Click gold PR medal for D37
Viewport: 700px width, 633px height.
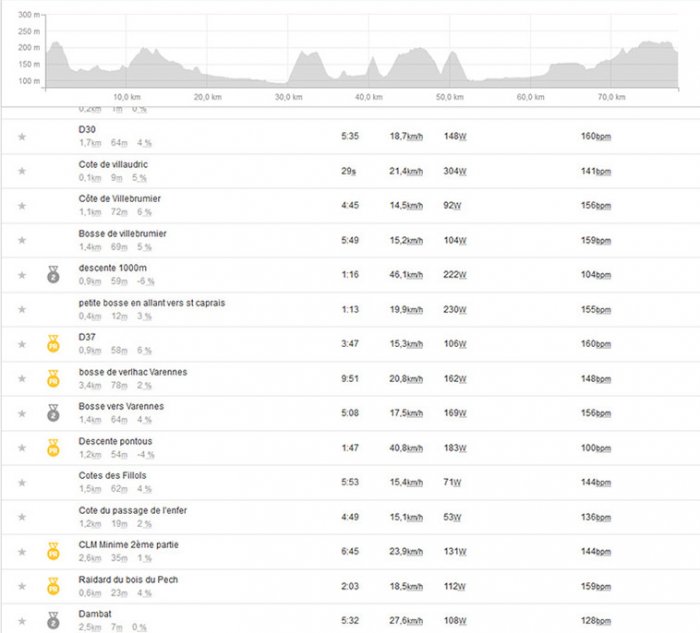pos(53,344)
